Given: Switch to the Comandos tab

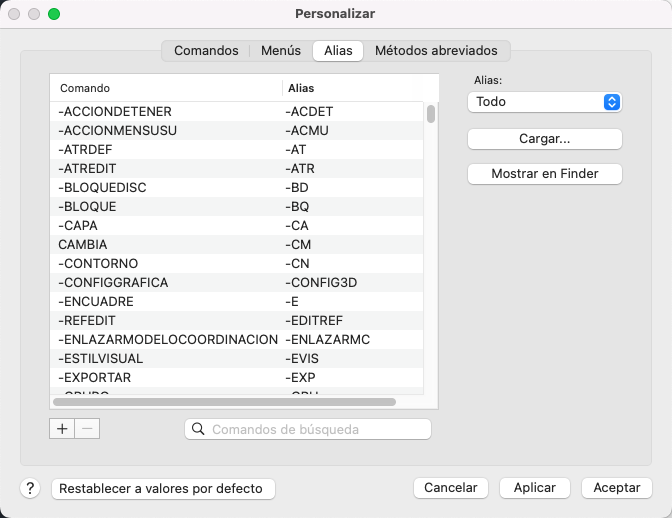Looking at the screenshot, I should point(206,50).
